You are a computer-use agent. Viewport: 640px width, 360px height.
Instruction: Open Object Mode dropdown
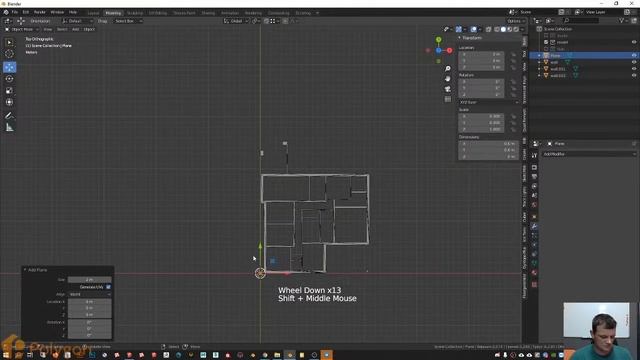pos(22,29)
